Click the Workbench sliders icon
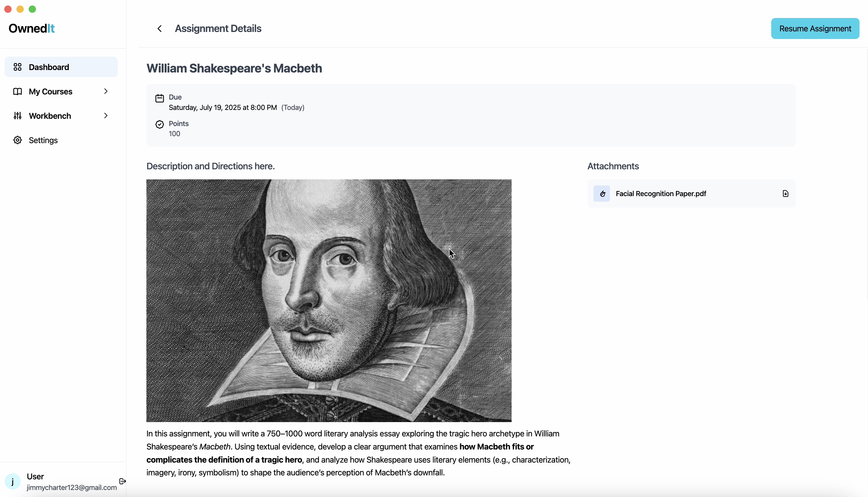The width and height of the screenshot is (868, 497). coord(17,116)
